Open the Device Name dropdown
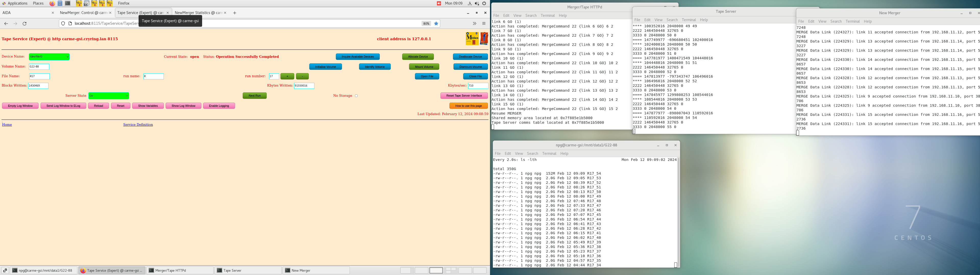 (49, 57)
